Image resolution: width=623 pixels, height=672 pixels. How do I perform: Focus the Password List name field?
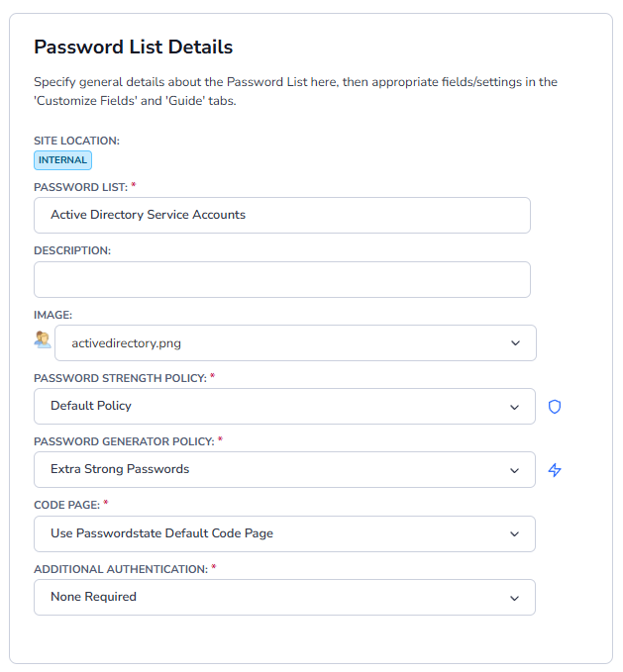point(282,215)
